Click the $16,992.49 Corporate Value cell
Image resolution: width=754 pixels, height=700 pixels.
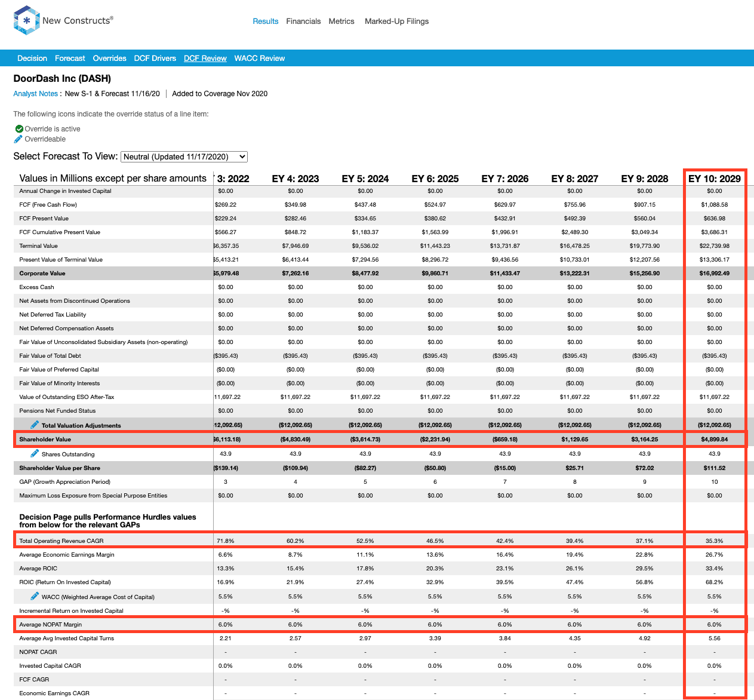tap(715, 274)
